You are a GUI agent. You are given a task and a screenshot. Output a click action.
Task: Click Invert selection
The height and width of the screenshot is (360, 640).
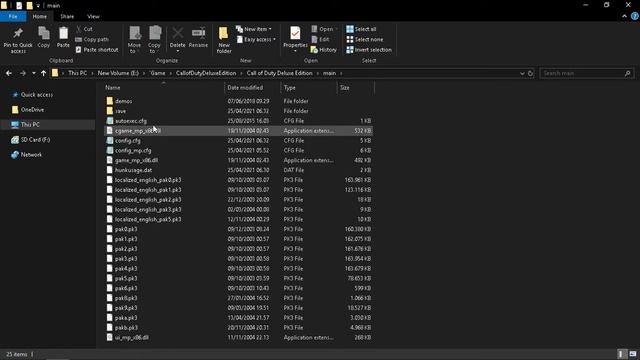pyautogui.click(x=369, y=49)
